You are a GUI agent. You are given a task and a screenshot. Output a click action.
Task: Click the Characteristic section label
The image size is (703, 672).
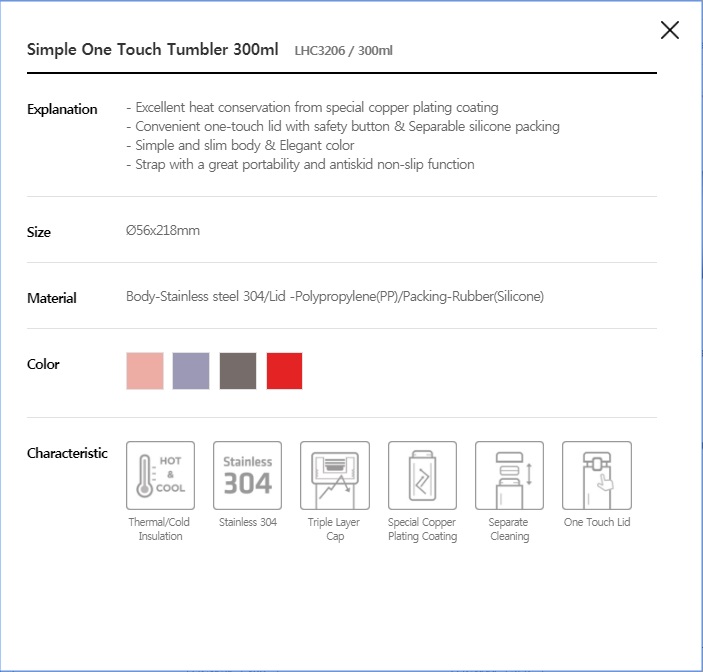(x=67, y=453)
